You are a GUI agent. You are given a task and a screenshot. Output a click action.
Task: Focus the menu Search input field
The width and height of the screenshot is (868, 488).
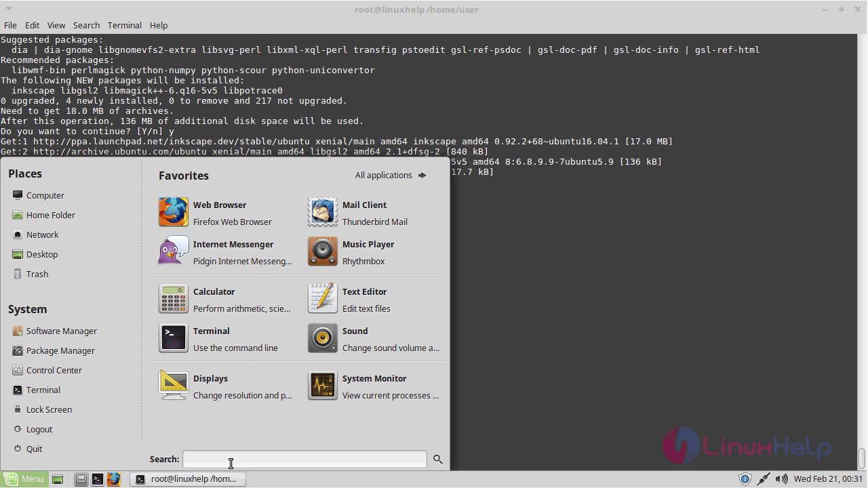point(304,459)
